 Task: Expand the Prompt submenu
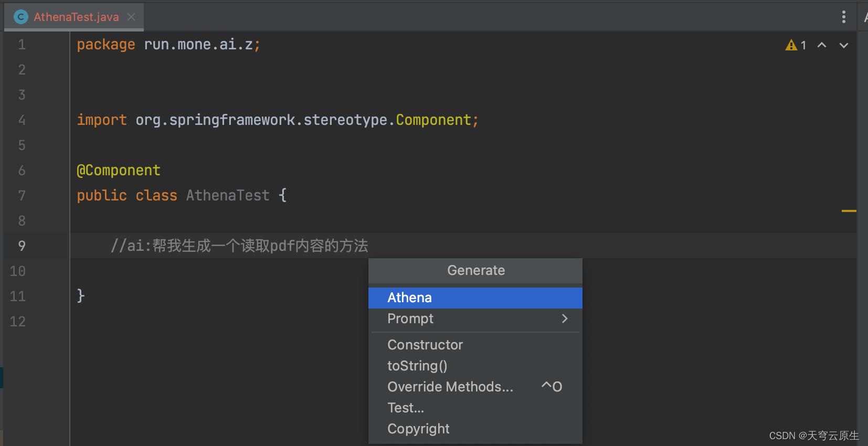point(565,318)
